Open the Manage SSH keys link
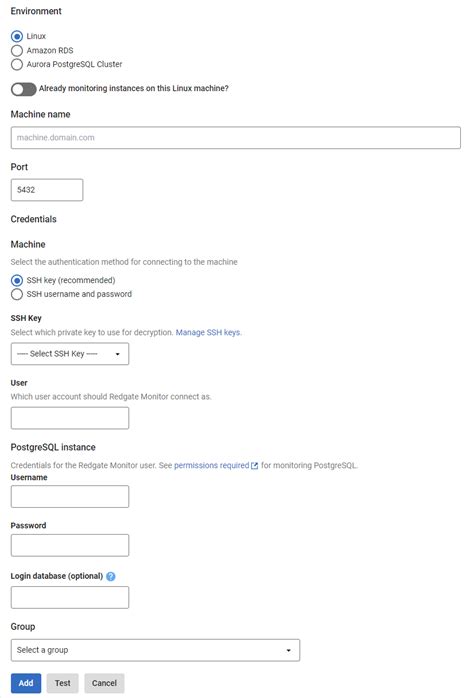Image resolution: width=474 pixels, height=698 pixels. (x=208, y=333)
